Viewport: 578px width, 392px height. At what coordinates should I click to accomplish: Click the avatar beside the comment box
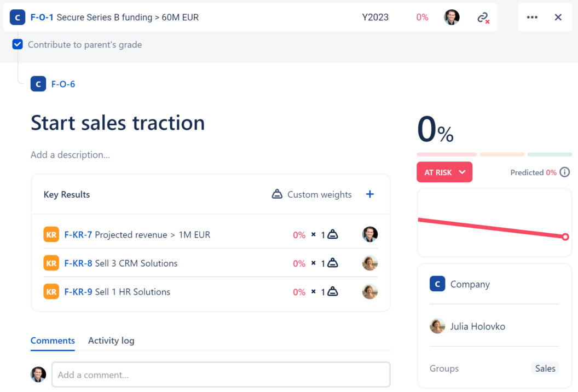click(x=38, y=374)
